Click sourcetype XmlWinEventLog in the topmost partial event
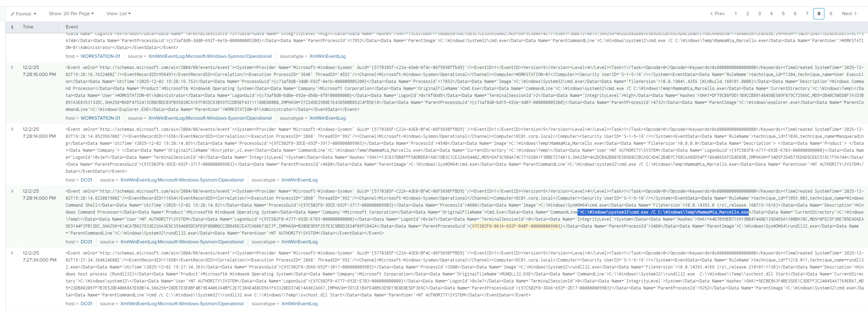Screen dimensions: 868x310 tap(327, 56)
